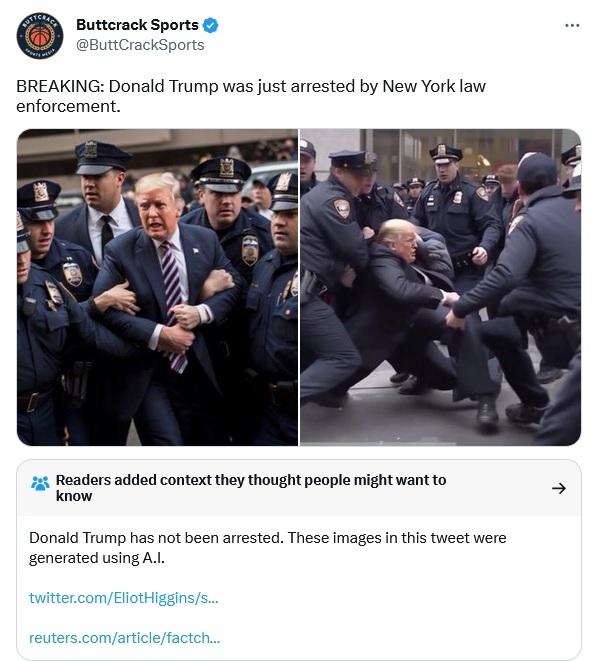Click the gray header bar of the context card
The image size is (598, 661).
(x=299, y=488)
